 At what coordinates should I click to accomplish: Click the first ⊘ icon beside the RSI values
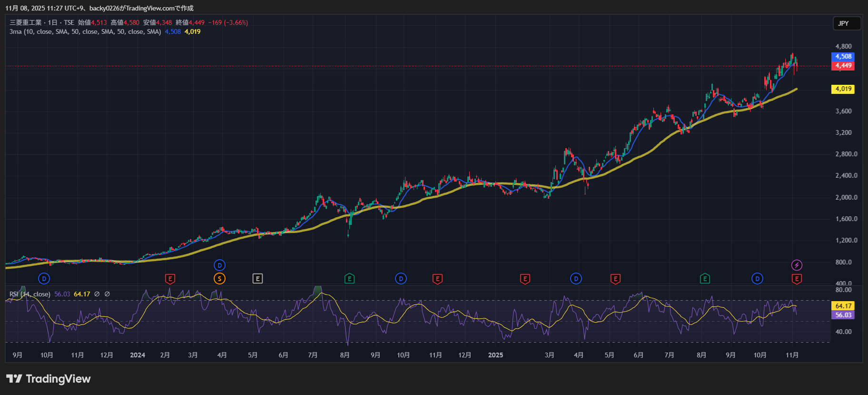point(97,294)
